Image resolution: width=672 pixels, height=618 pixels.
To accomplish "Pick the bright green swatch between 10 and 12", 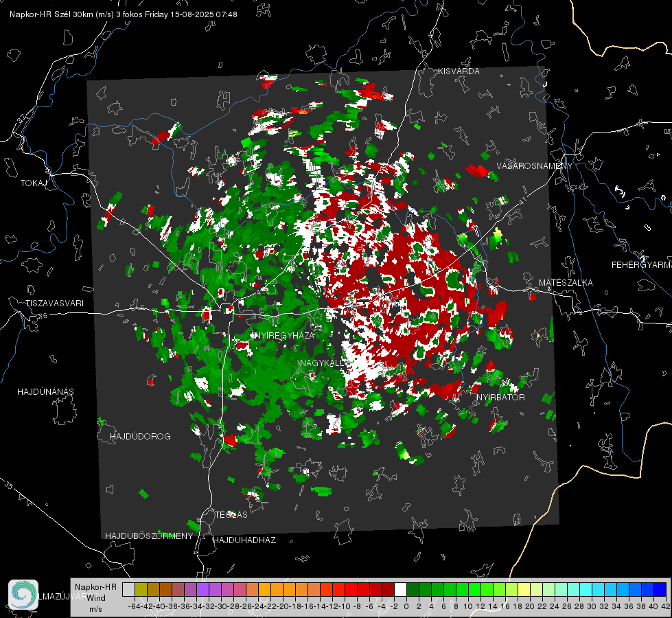I will (474, 589).
